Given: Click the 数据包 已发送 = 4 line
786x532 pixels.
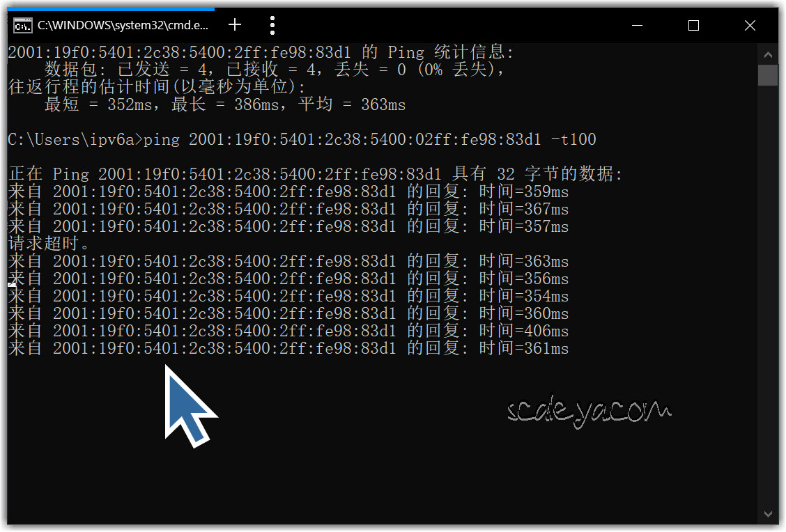Looking at the screenshot, I should click(x=275, y=70).
